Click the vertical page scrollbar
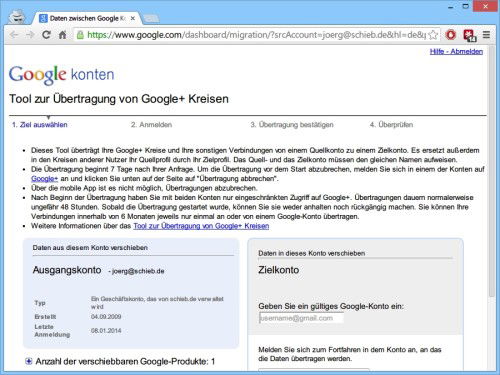 [x=492, y=173]
